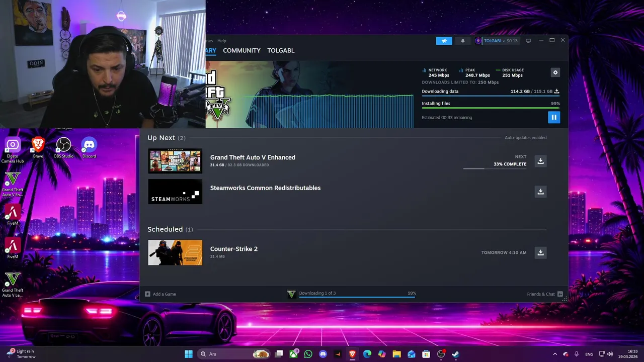Open Steam notifications bell
The image size is (644, 362).
click(x=463, y=41)
